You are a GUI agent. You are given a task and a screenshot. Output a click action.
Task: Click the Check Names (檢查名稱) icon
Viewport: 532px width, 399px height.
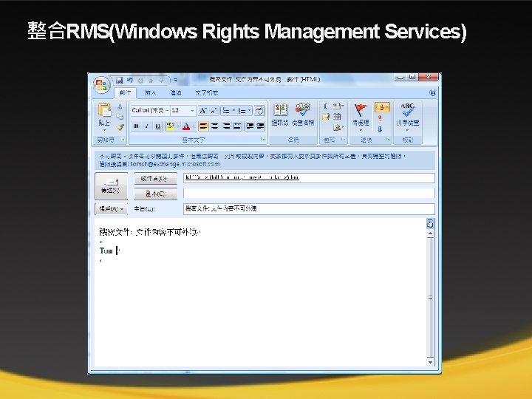pos(303,115)
